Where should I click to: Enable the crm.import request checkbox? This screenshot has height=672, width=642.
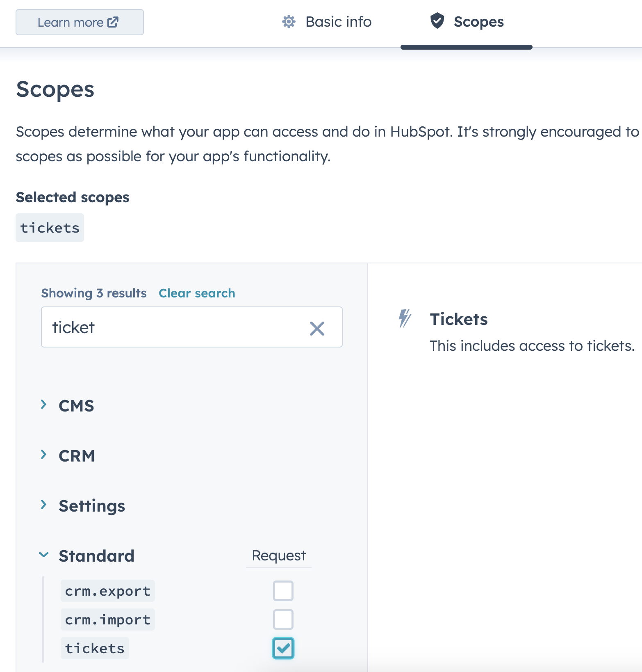(283, 619)
